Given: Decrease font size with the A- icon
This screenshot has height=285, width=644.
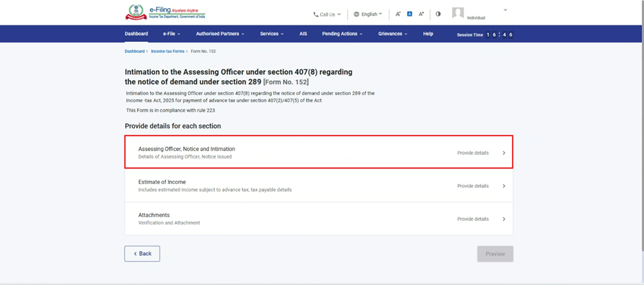Looking at the screenshot, I should [x=398, y=14].
